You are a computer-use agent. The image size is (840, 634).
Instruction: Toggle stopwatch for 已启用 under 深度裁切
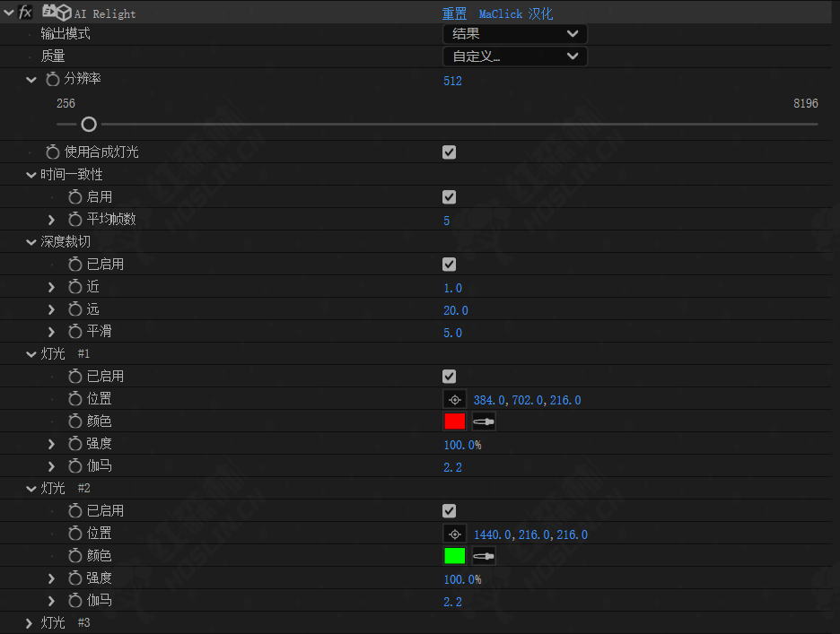pos(75,264)
